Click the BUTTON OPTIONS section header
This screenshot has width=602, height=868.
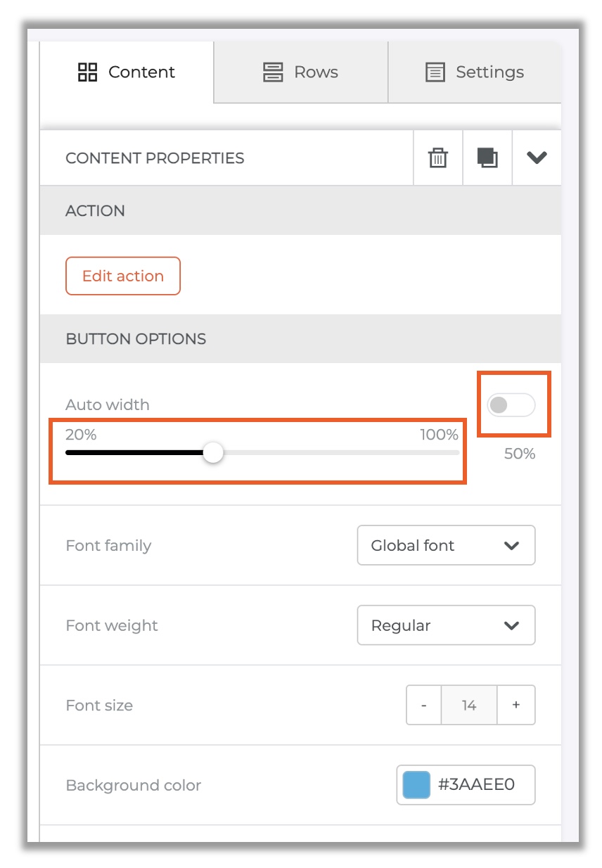point(300,338)
